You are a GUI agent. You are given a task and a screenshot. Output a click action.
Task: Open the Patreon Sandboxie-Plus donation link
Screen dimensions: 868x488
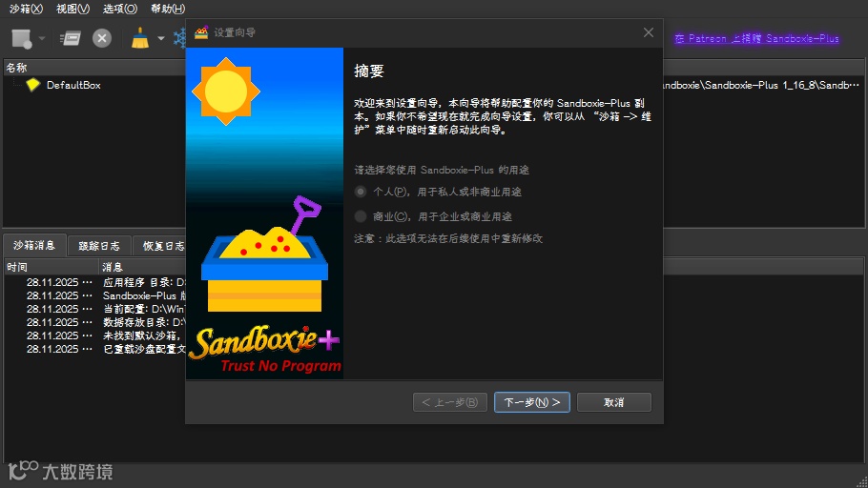756,38
